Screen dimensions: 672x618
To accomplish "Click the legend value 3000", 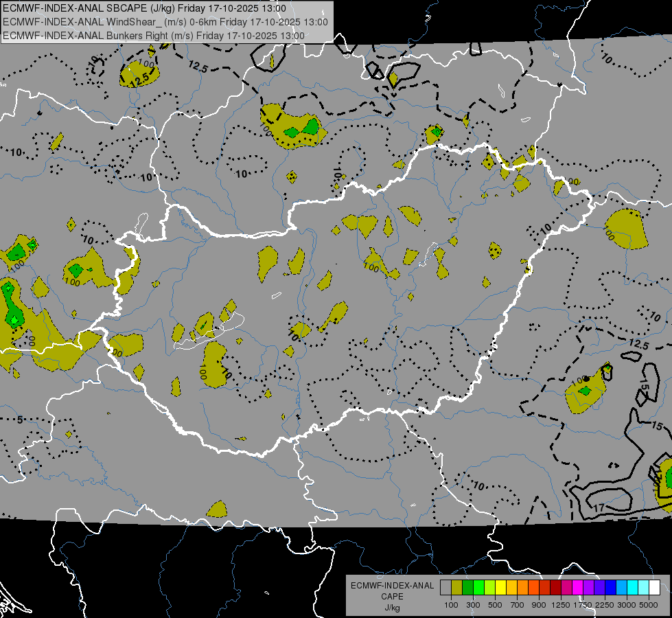I will point(627,605).
